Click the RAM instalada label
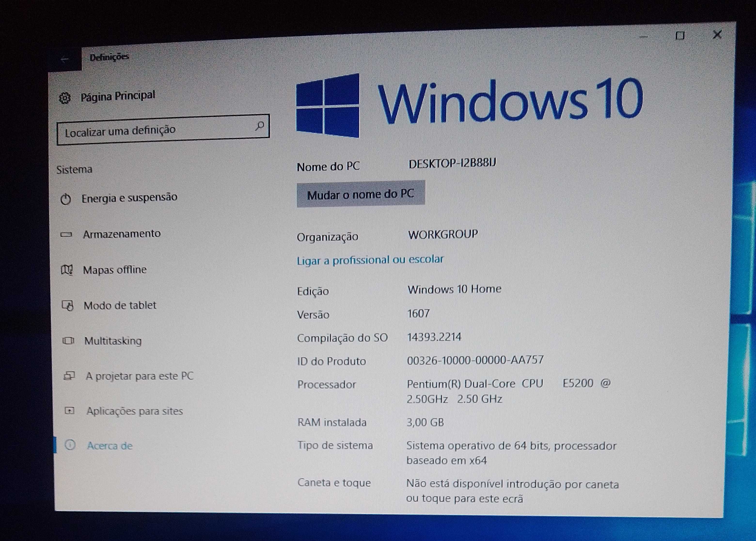This screenshot has height=541, width=756. point(332,422)
